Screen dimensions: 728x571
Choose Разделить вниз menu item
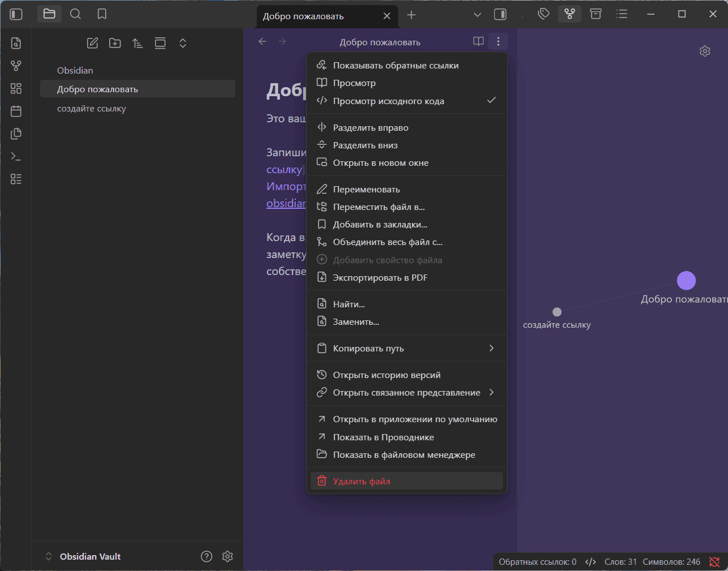point(407,145)
